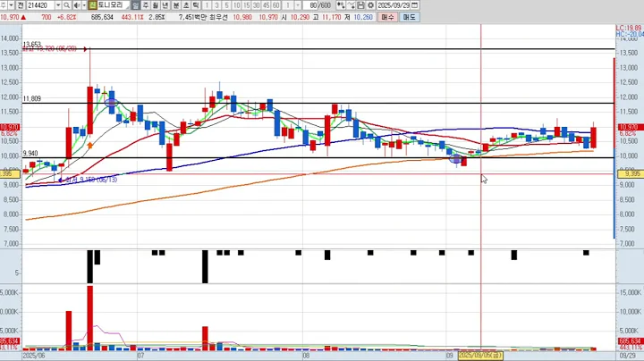Click the green 신 badge before 토니모리

pos(92,5)
